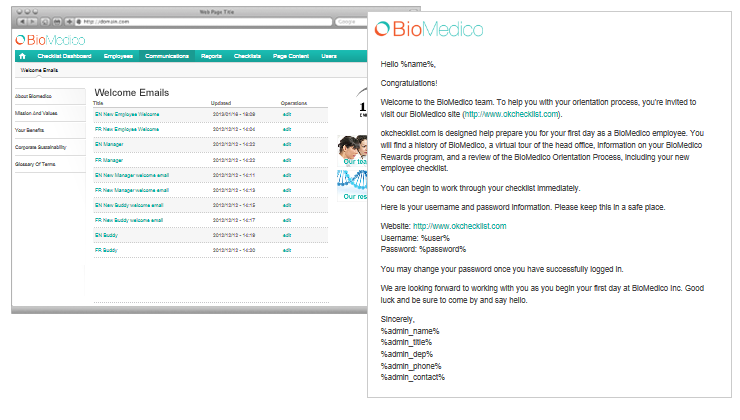
Task: Click the browser back arrow button
Action: pos(22,22)
